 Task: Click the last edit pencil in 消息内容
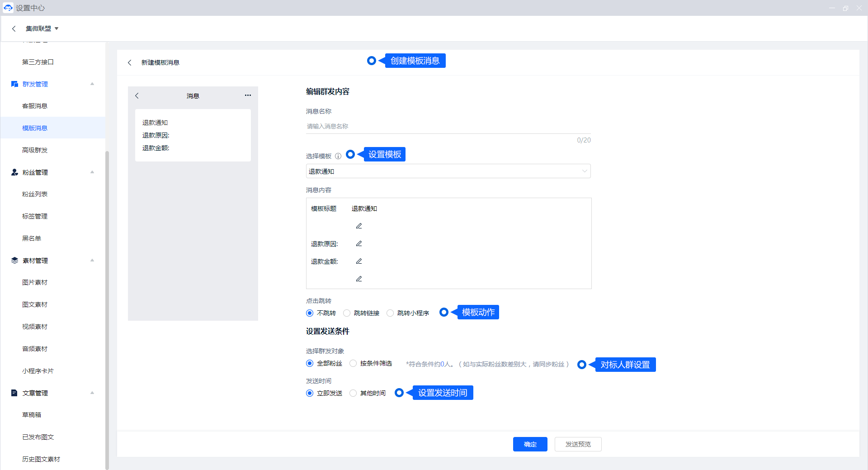coord(359,279)
